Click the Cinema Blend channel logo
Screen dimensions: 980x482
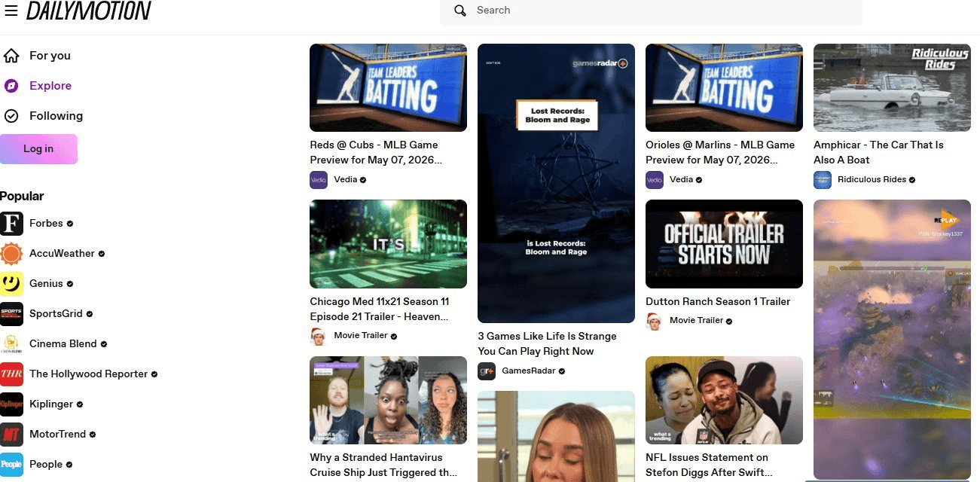pos(11,344)
